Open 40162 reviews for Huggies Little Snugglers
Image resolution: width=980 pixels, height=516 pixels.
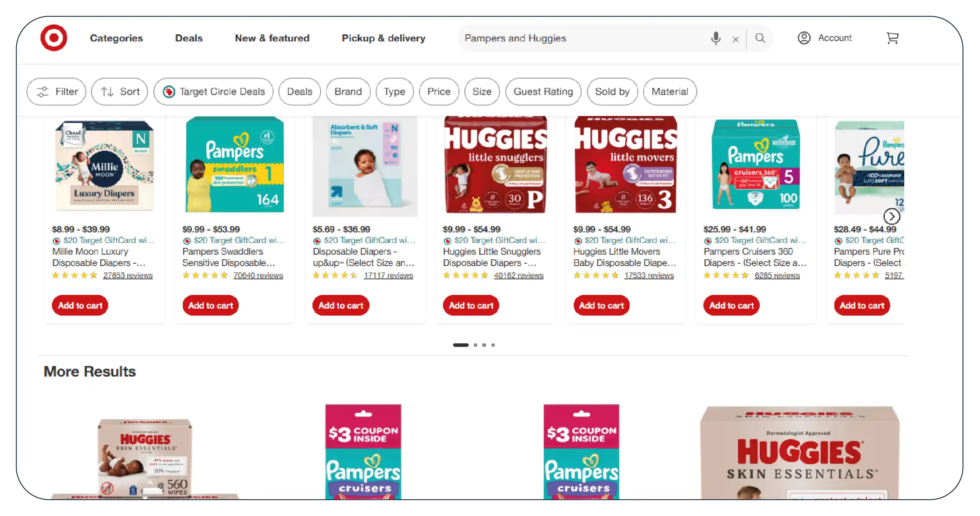coord(518,275)
